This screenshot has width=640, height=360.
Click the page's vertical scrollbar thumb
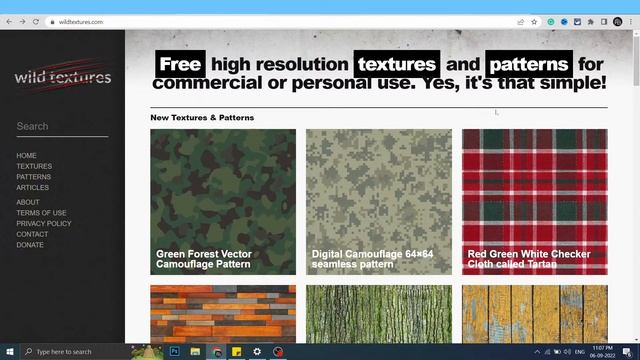tap(636, 60)
